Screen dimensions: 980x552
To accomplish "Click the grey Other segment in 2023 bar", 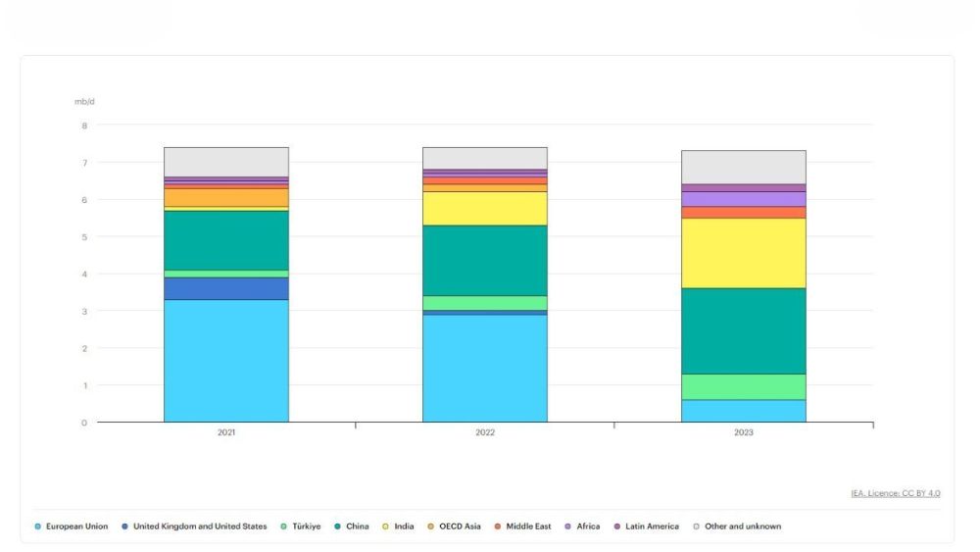I will tap(744, 168).
